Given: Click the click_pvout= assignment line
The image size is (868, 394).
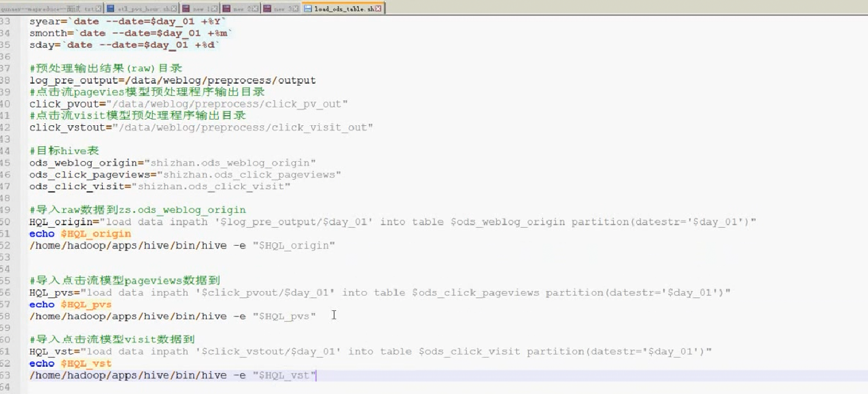Looking at the screenshot, I should click(188, 103).
